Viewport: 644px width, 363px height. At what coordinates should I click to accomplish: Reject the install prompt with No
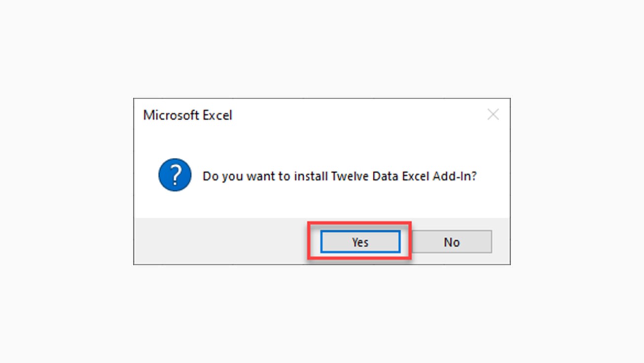point(452,242)
